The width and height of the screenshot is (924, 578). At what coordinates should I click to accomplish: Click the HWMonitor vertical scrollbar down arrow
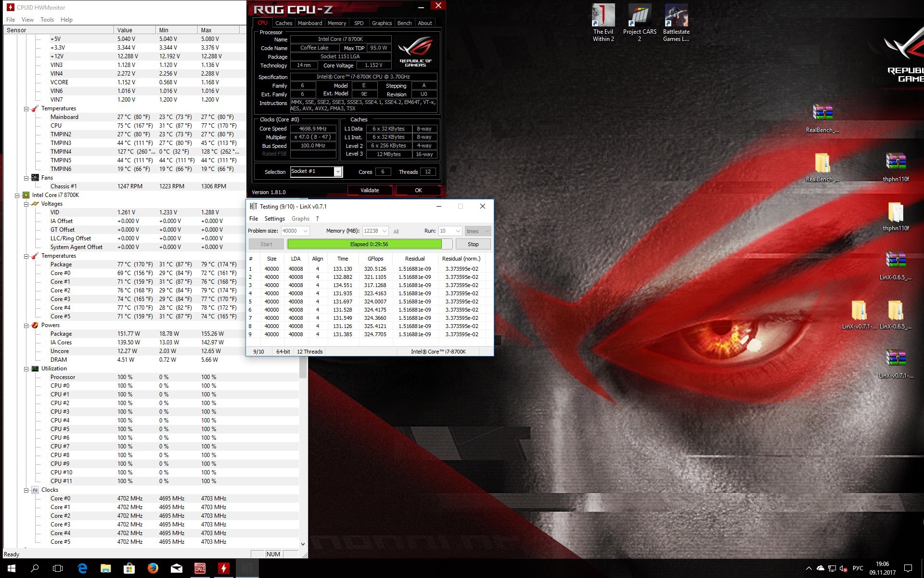click(x=303, y=544)
